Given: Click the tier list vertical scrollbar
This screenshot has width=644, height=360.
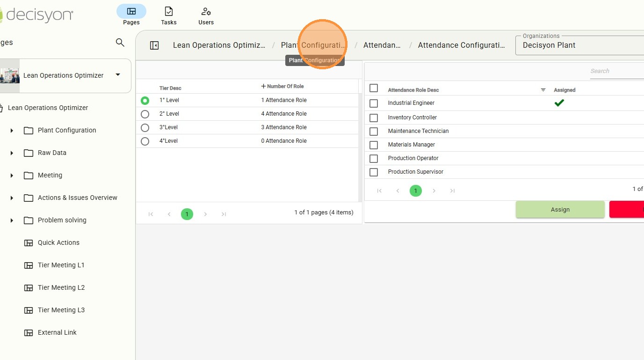Looking at the screenshot, I should coord(360,140).
